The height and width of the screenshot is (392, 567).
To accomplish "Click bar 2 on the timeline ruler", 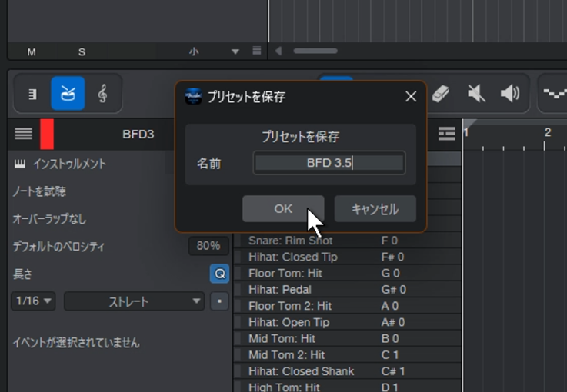I will pyautogui.click(x=548, y=133).
